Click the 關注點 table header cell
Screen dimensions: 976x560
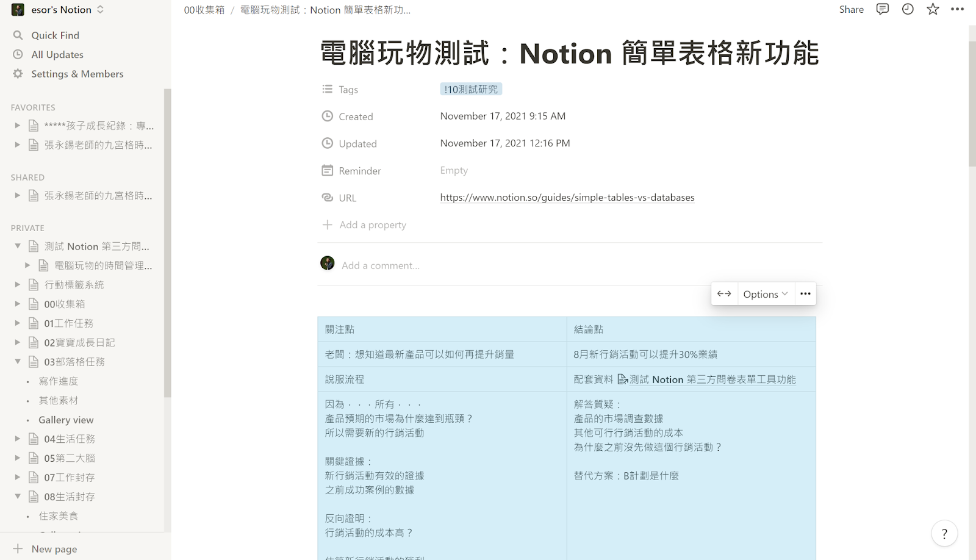(x=442, y=329)
